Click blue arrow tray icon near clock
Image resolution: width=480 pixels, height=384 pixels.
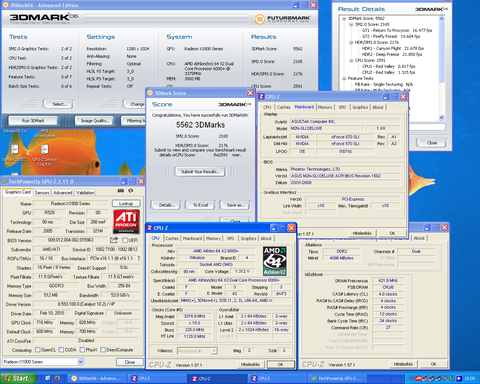459,378
